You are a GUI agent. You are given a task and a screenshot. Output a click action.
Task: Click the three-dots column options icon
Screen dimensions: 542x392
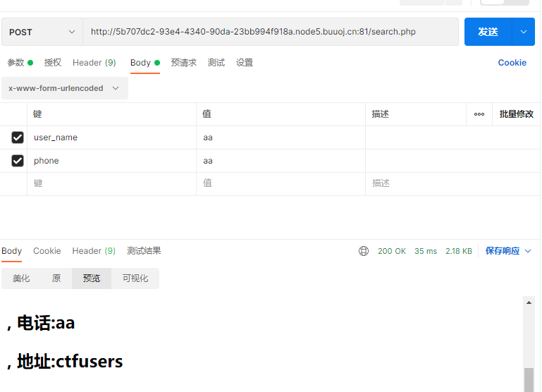coord(479,114)
